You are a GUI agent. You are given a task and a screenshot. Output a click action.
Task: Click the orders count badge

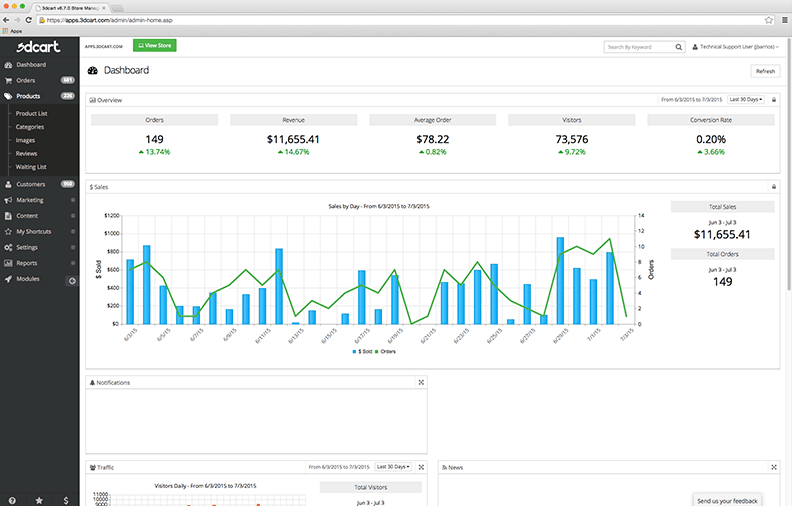tap(68, 80)
